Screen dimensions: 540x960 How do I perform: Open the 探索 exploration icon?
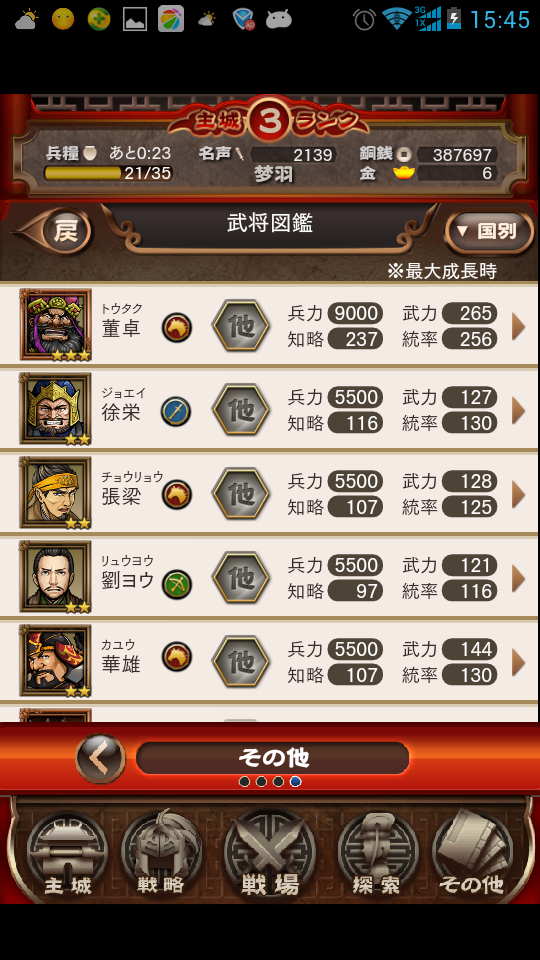[378, 853]
